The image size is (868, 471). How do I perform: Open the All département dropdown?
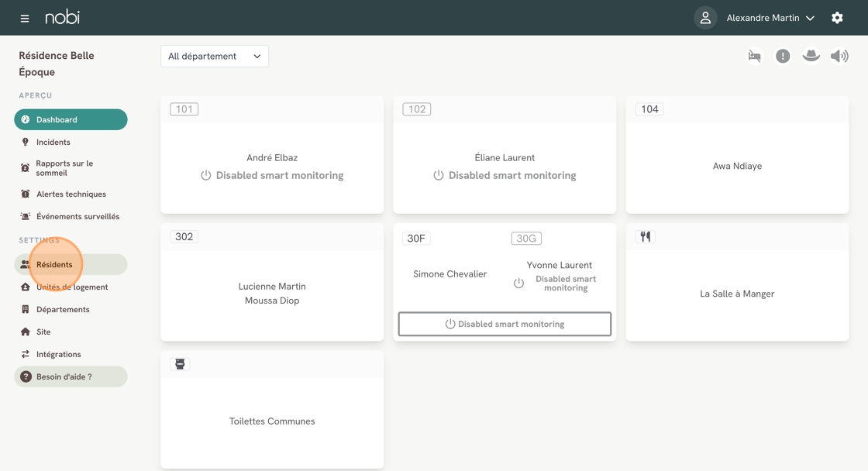(215, 56)
